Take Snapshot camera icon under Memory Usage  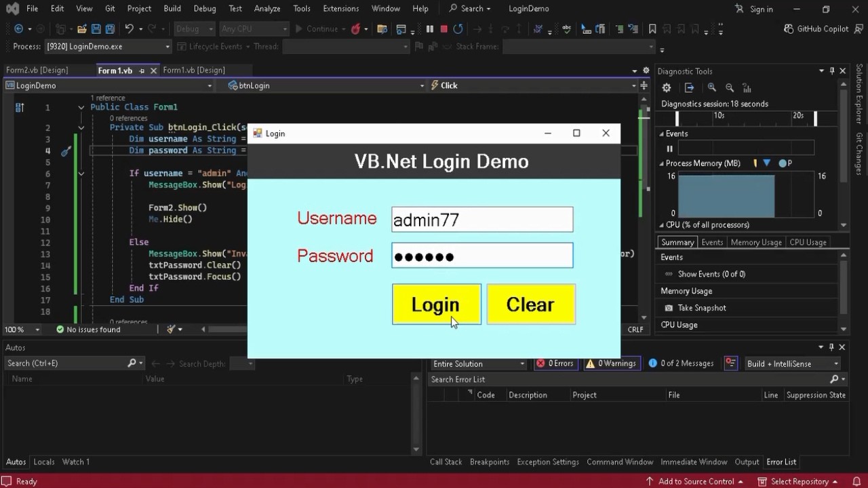coord(669,308)
